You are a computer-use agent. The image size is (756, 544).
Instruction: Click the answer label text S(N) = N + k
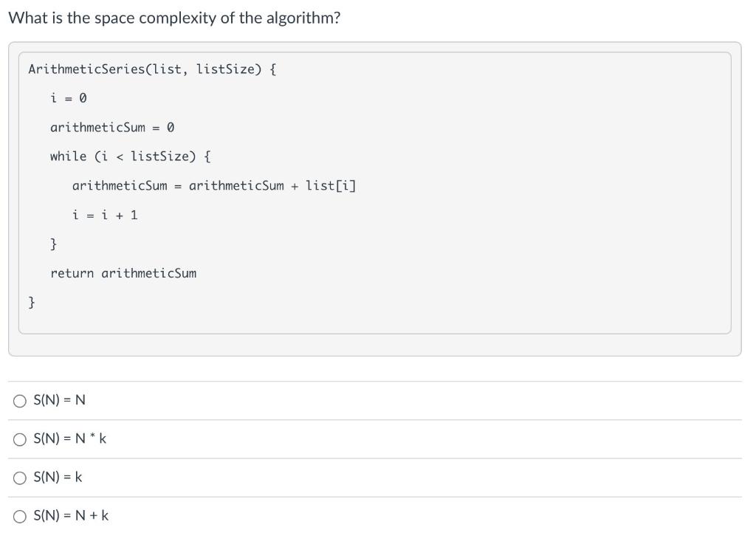point(72,516)
